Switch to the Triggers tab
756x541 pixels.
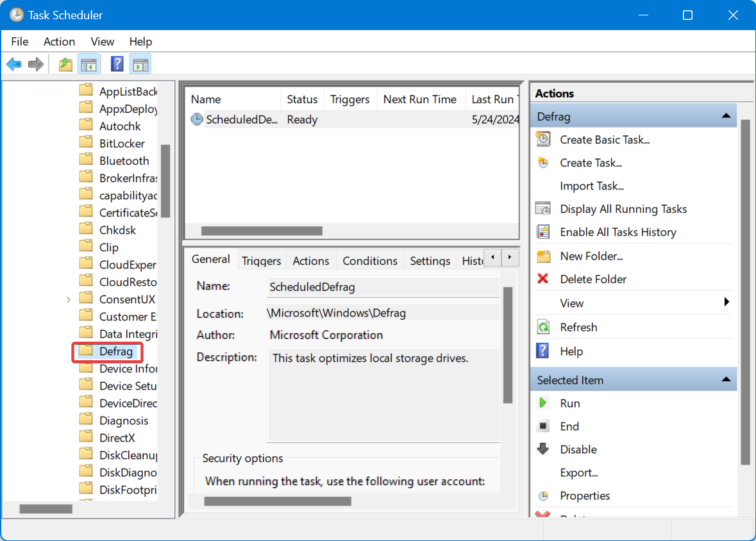click(261, 261)
